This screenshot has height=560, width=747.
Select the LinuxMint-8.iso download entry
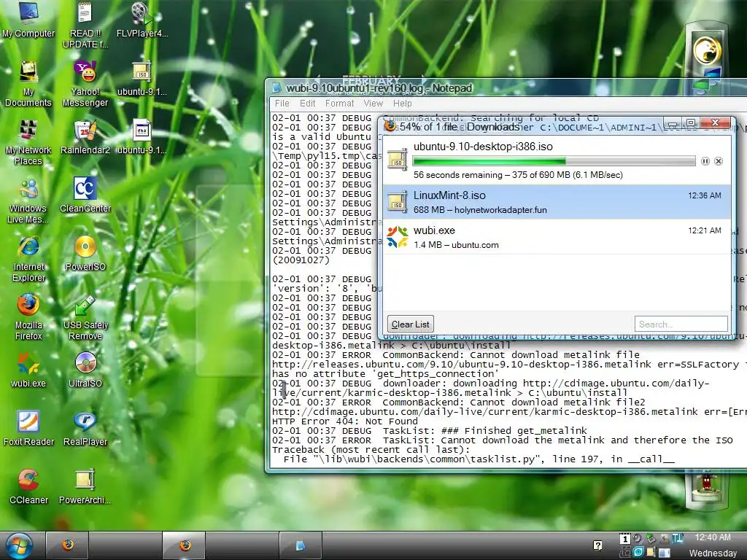[557, 202]
